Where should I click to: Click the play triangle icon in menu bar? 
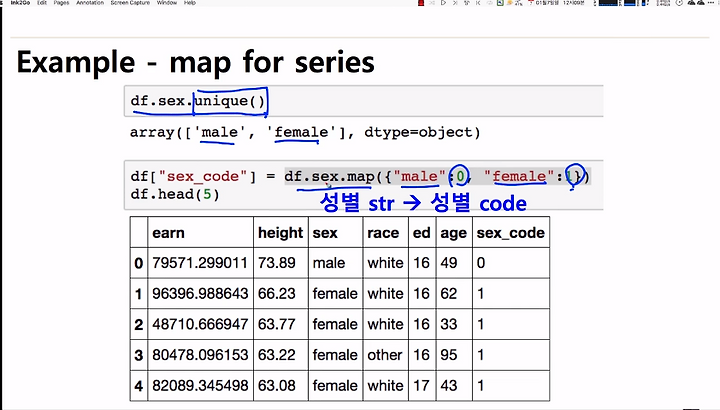443,3
